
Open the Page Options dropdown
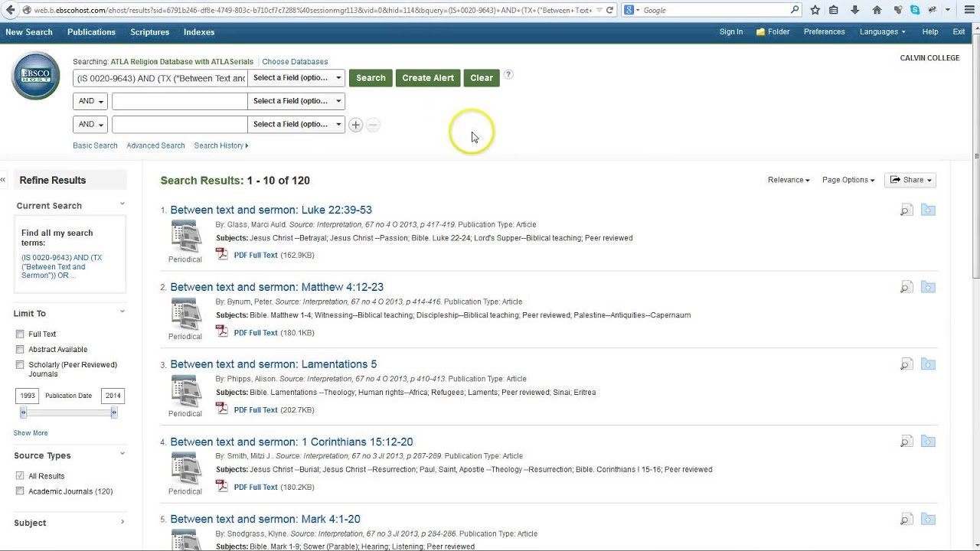pyautogui.click(x=848, y=180)
